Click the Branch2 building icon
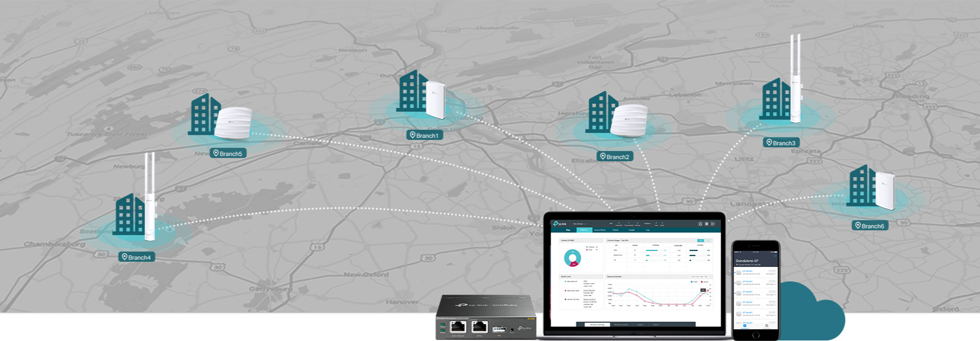The image size is (980, 341). click(602, 112)
